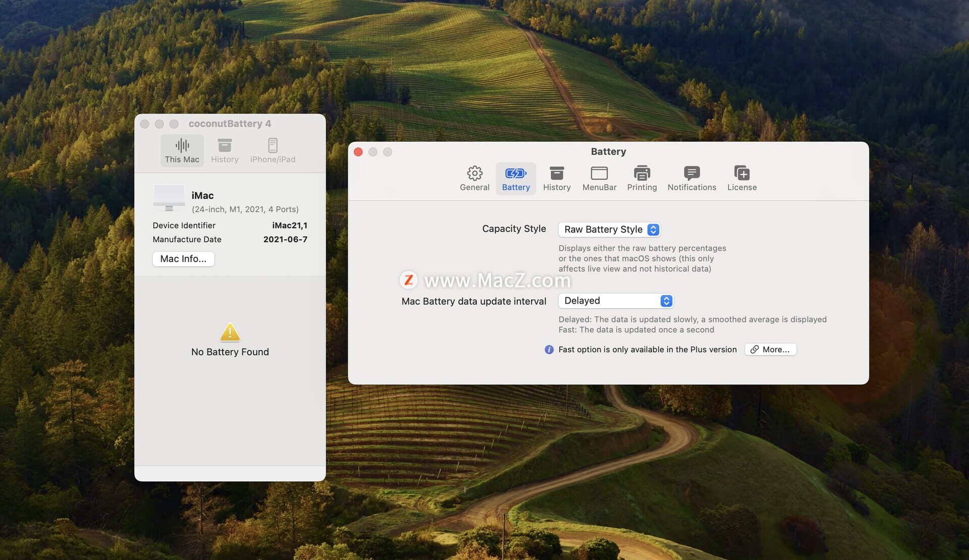
Task: Select This Mac waveform icon in coconutBattery
Action: pyautogui.click(x=182, y=145)
